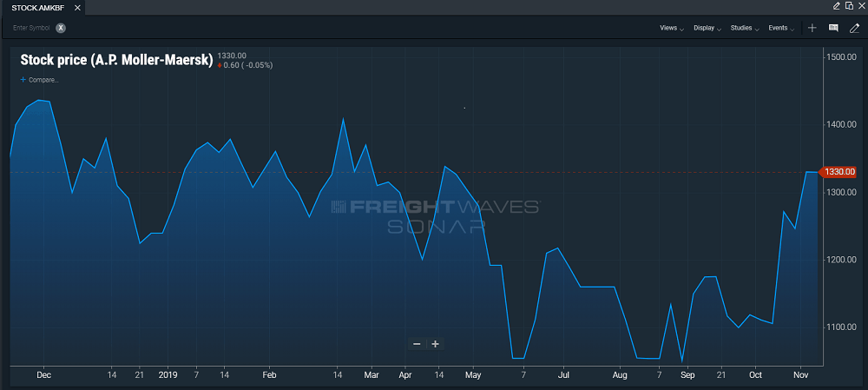Open the Events dropdown menu

pos(780,28)
